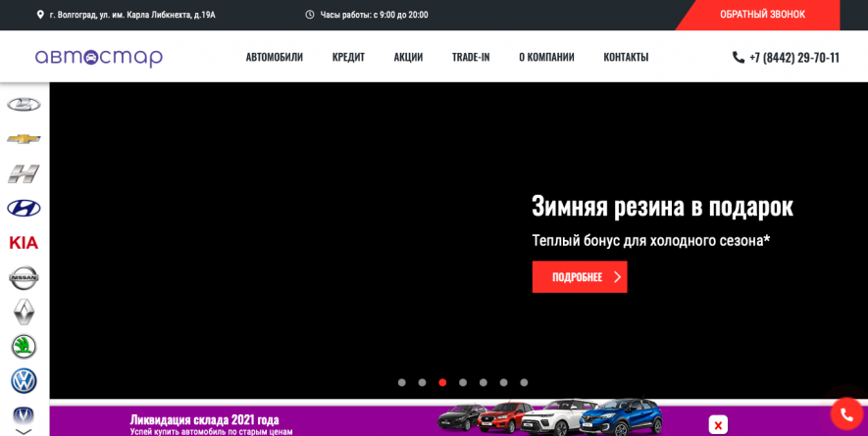Expand brand list with bottom chevron arrow

(24, 431)
